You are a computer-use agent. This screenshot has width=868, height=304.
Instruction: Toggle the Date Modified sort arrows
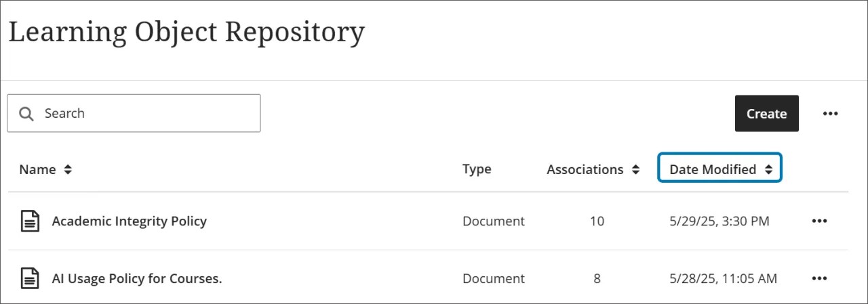pyautogui.click(x=768, y=170)
